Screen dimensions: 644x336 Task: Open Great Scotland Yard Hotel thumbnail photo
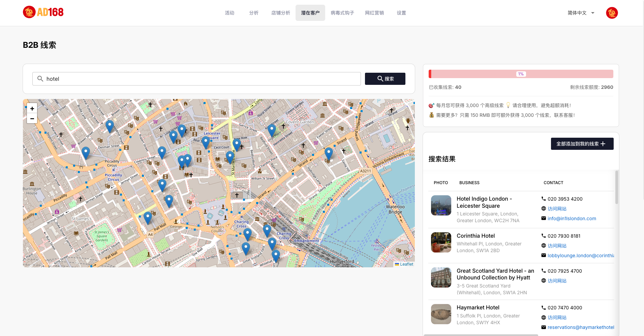[441, 277]
